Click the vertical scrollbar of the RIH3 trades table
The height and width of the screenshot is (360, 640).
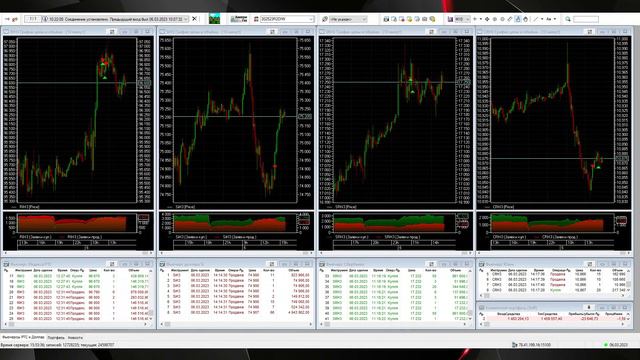click(151, 295)
